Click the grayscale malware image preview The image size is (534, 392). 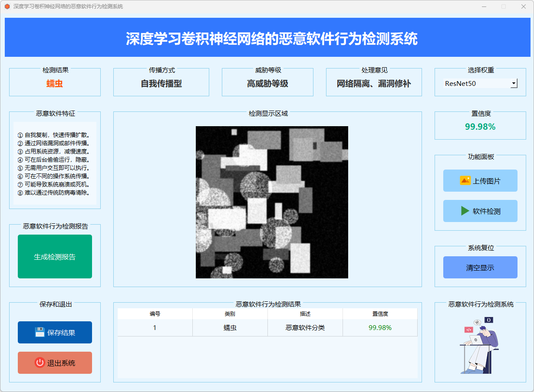[x=272, y=202]
